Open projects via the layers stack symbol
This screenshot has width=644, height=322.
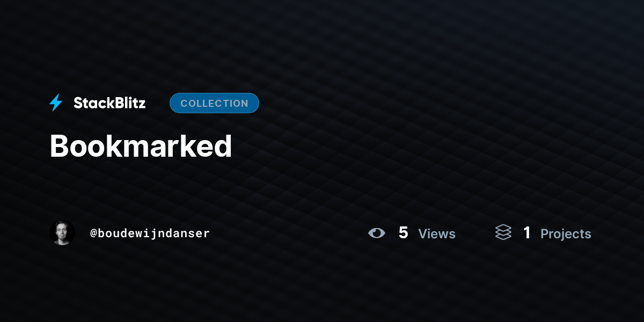pos(503,232)
